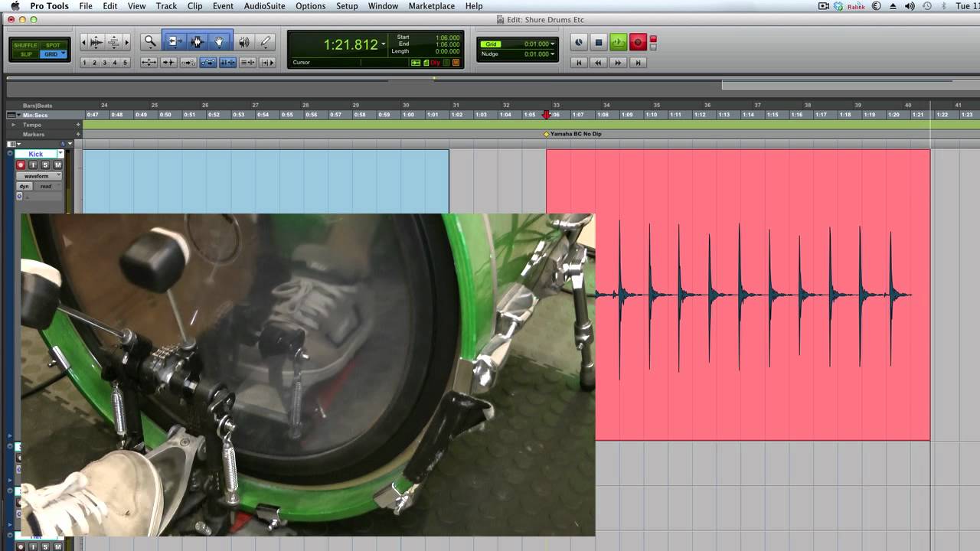Toggle Grid edit mode

[53, 54]
